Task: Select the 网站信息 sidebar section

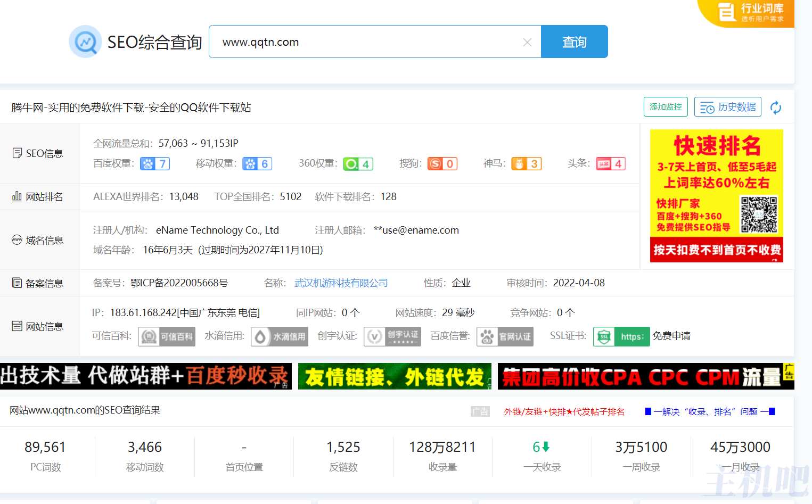Action: [x=38, y=327]
